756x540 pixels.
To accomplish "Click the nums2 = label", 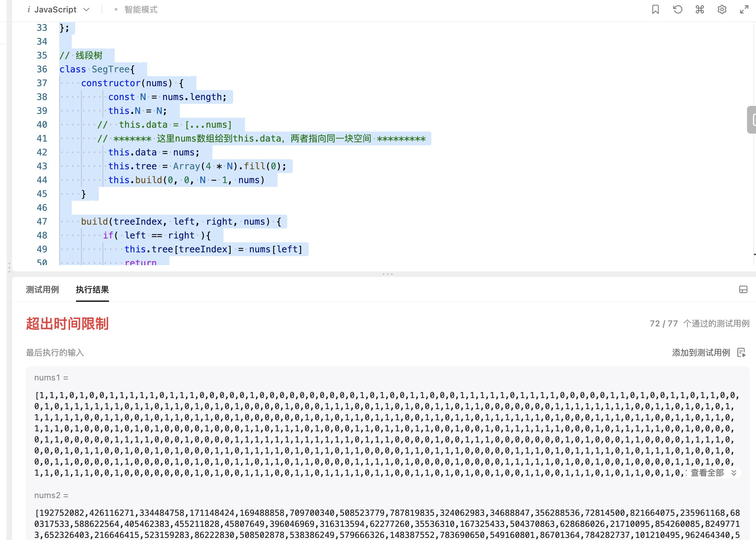I will tap(51, 495).
